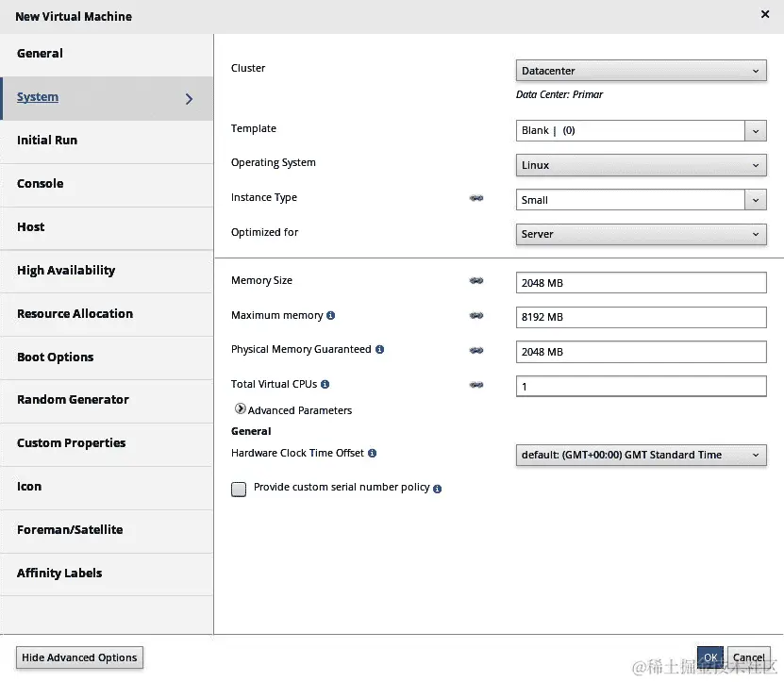Screen dimensions: 784x682
Task: Open the Cluster dropdown
Action: (641, 71)
